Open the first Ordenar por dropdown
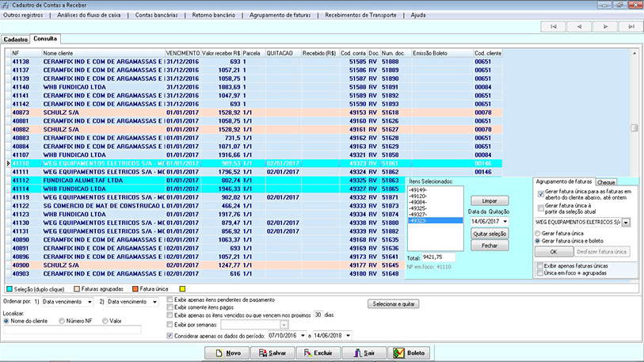Screen dimensions: 644x362 point(88,303)
